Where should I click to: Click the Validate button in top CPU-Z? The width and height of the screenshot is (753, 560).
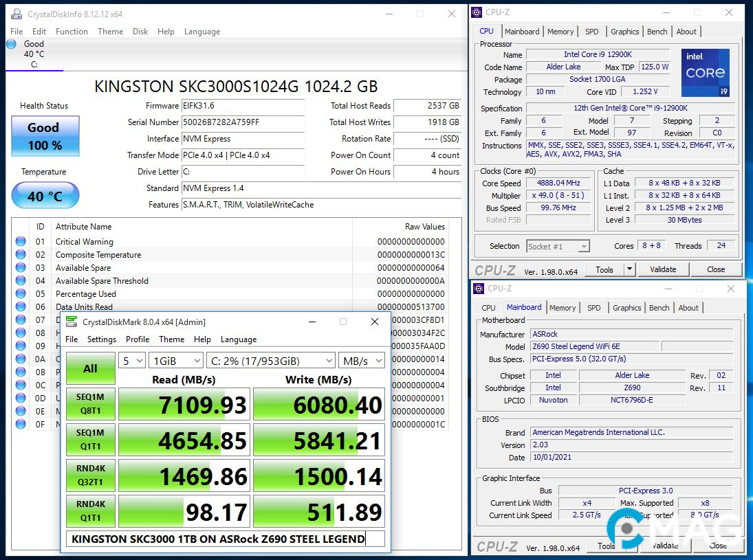tap(663, 269)
